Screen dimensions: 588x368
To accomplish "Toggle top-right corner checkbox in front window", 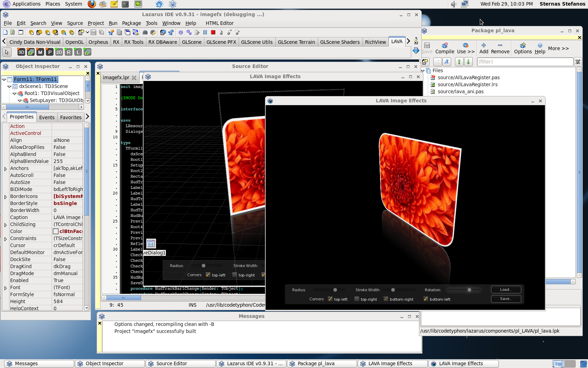I will click(357, 299).
